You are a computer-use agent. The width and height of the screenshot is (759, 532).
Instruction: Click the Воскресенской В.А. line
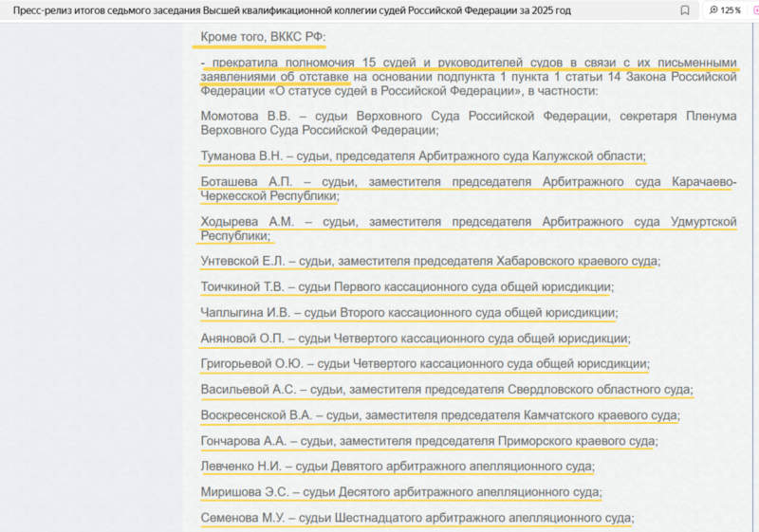440,415
